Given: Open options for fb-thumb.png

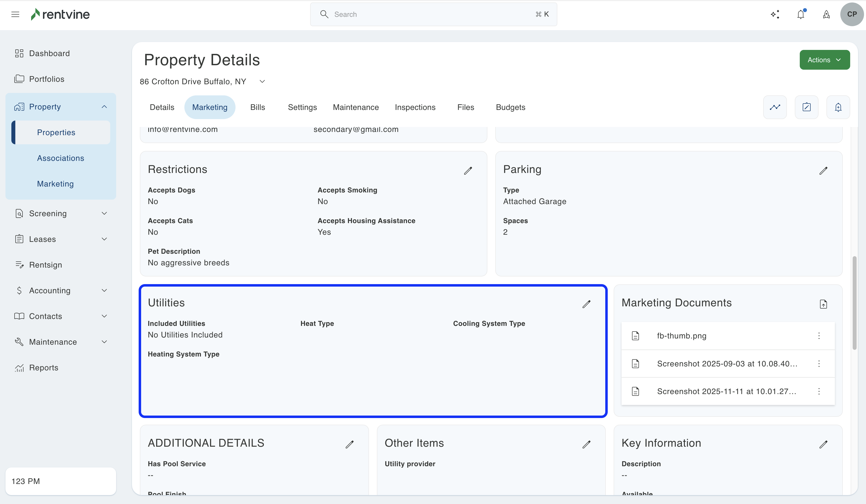Looking at the screenshot, I should click(819, 336).
